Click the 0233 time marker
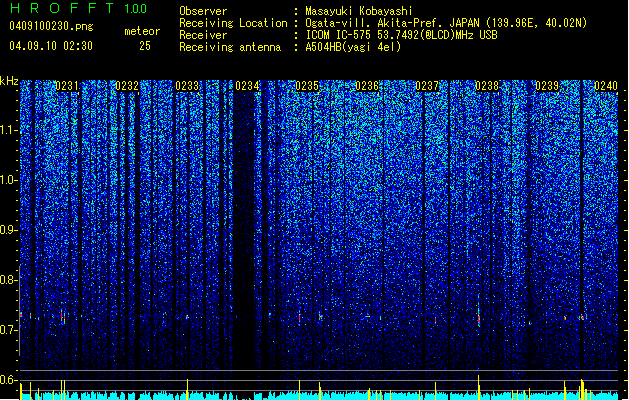 click(x=187, y=86)
